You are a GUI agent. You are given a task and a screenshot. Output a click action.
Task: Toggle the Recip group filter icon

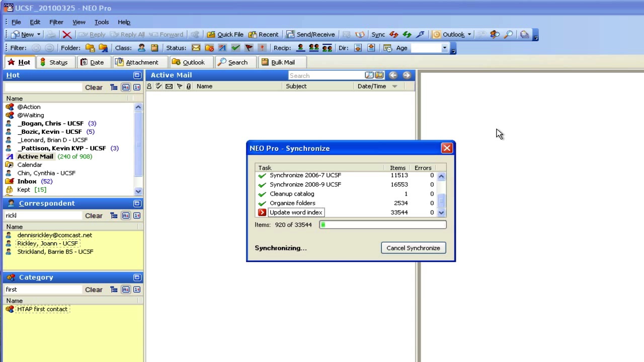click(327, 48)
